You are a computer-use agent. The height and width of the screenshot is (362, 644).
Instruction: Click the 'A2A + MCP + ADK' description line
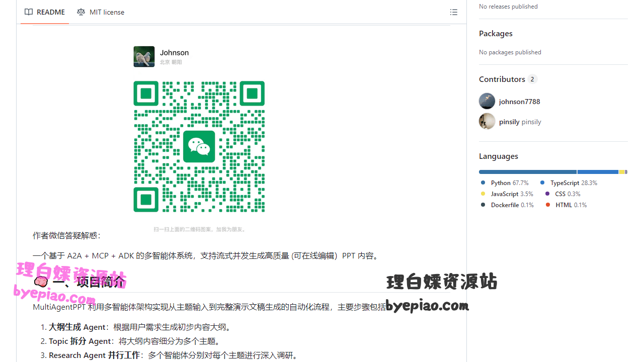[x=206, y=255]
